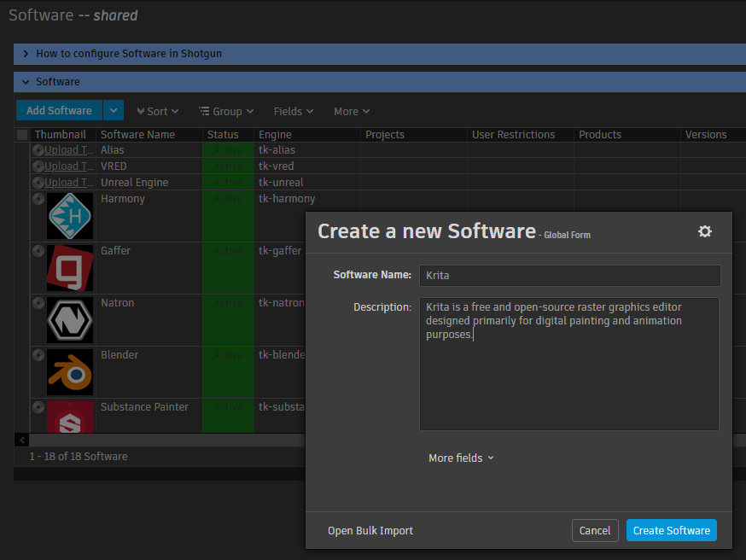
Task: Click the Description text area
Action: click(569, 364)
